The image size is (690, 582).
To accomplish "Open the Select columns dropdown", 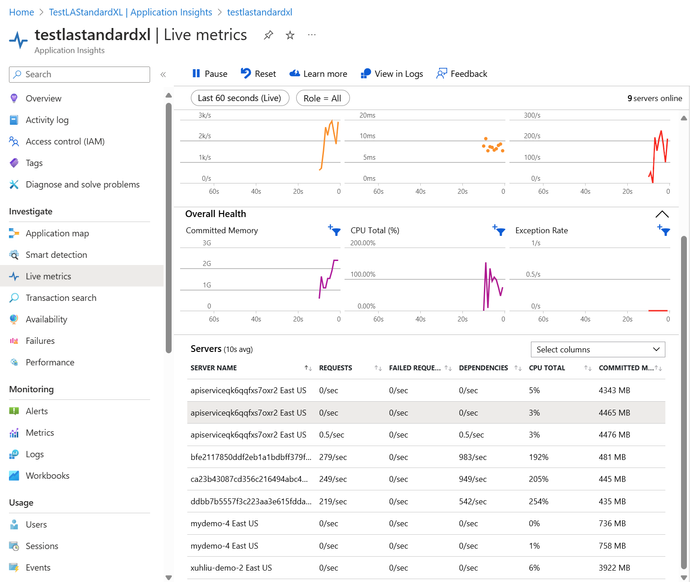I will (x=598, y=350).
